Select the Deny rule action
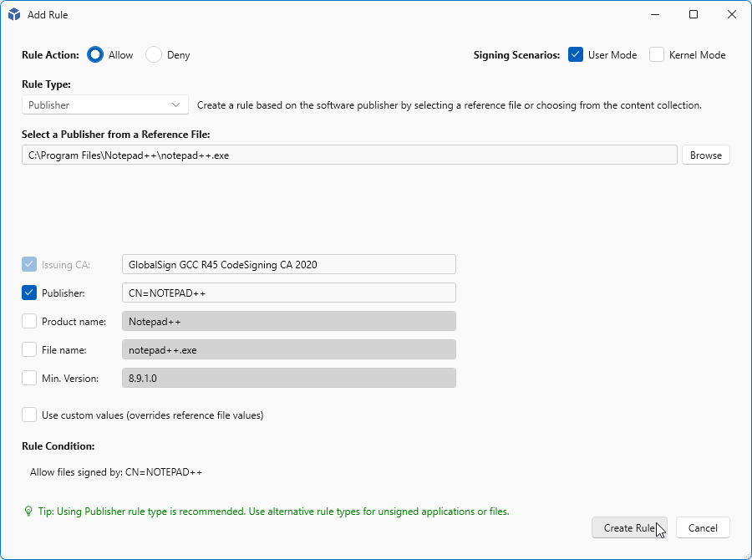The image size is (752, 560). click(x=154, y=55)
